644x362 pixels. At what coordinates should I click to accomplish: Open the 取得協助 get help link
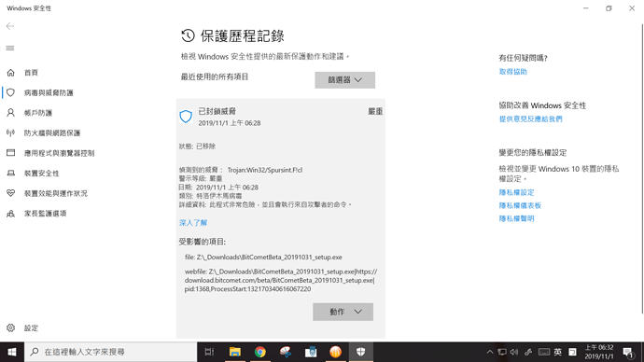click(x=513, y=72)
